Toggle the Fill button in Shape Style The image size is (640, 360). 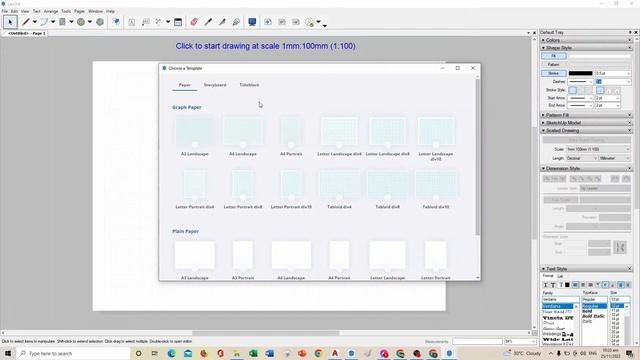553,56
